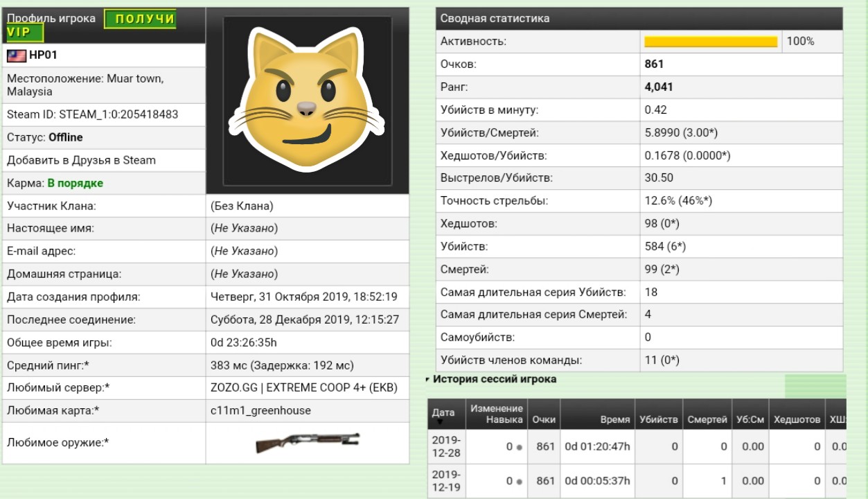The height and width of the screenshot is (499, 868).
Task: Open the cat avatar image
Action: coord(308,101)
